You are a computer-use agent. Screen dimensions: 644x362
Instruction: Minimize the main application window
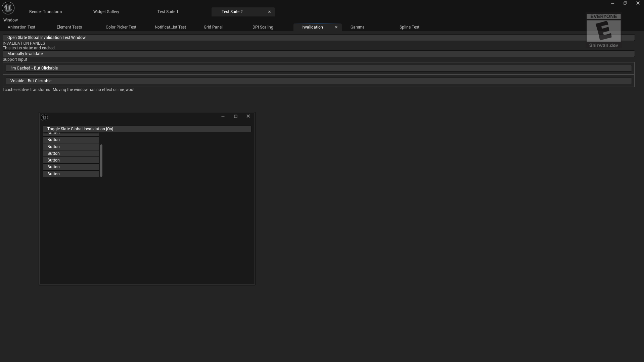point(613,3)
